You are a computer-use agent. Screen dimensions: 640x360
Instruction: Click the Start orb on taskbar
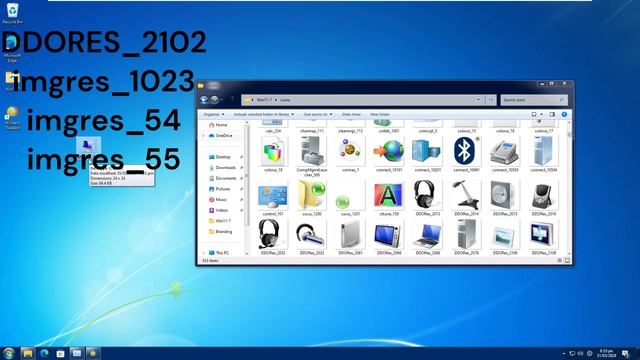pyautogui.click(x=9, y=353)
